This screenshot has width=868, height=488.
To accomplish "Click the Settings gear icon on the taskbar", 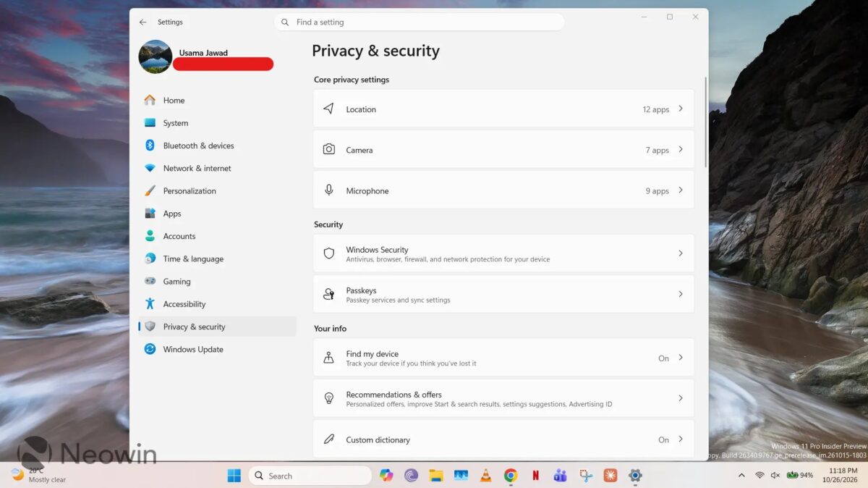I will click(635, 476).
